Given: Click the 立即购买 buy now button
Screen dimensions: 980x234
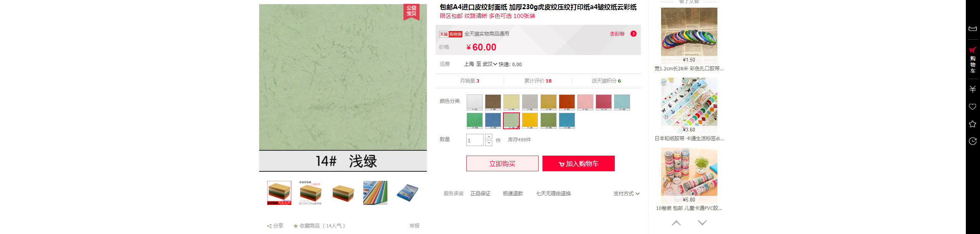Looking at the screenshot, I should (502, 164).
